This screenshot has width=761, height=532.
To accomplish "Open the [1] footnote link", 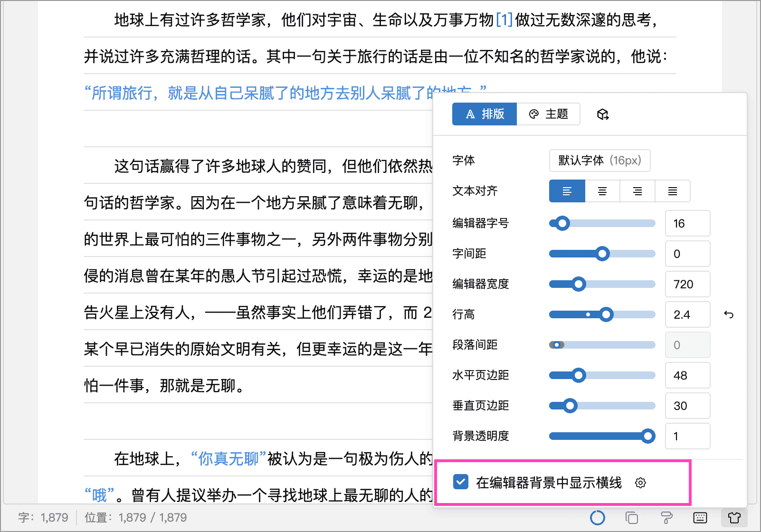I will pos(504,20).
